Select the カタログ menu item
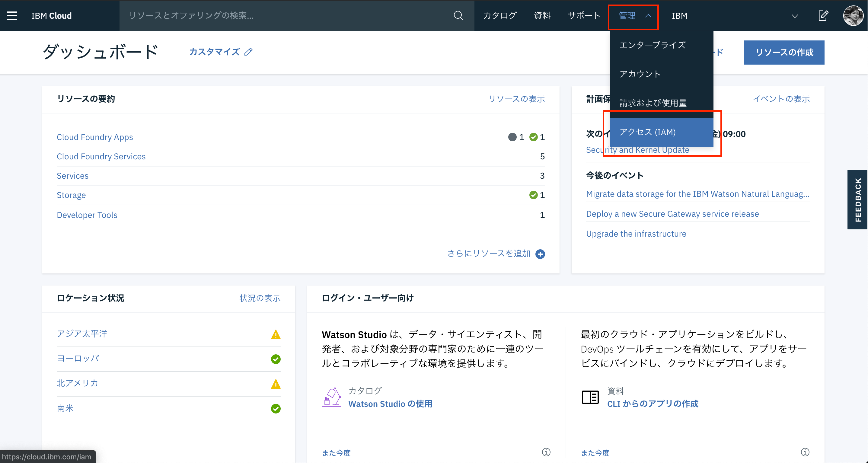Image resolution: width=868 pixels, height=463 pixels. 500,15
